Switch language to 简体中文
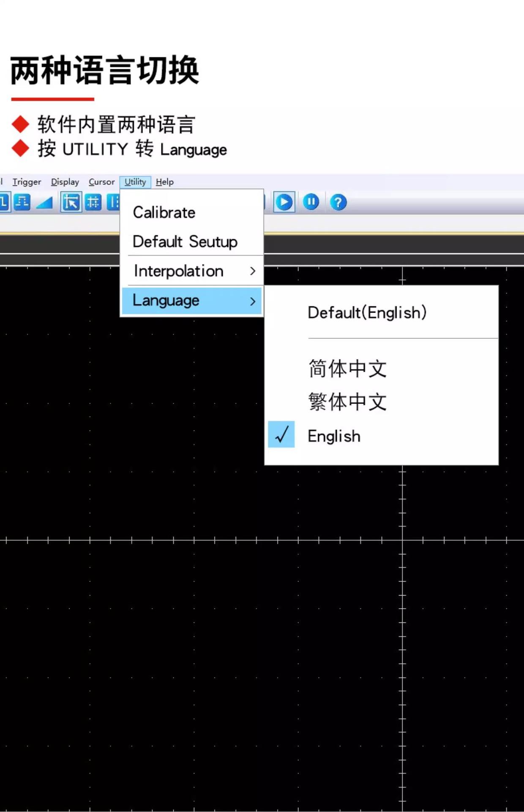Image resolution: width=524 pixels, height=812 pixels. click(x=347, y=368)
